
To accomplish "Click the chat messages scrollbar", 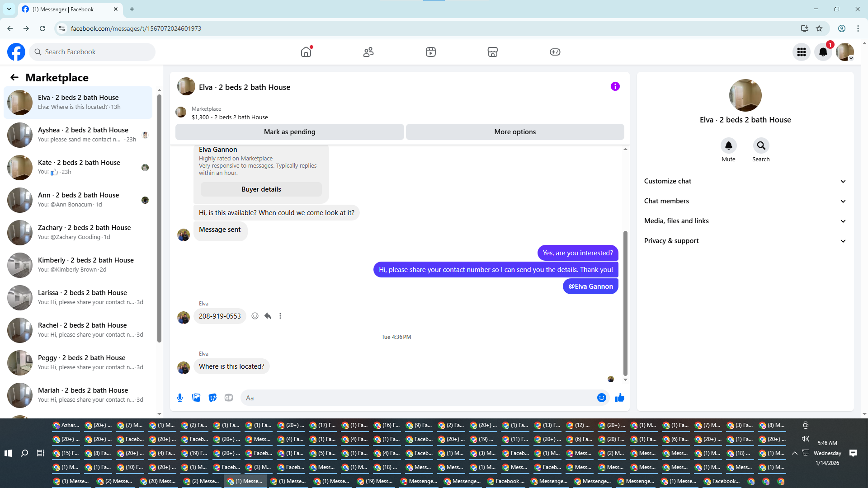I will [625, 303].
